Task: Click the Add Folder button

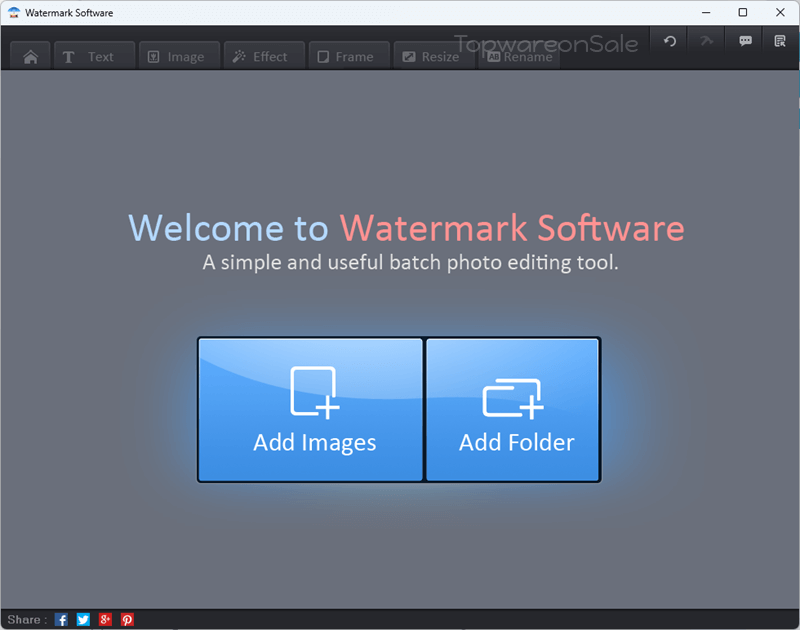Action: point(512,410)
